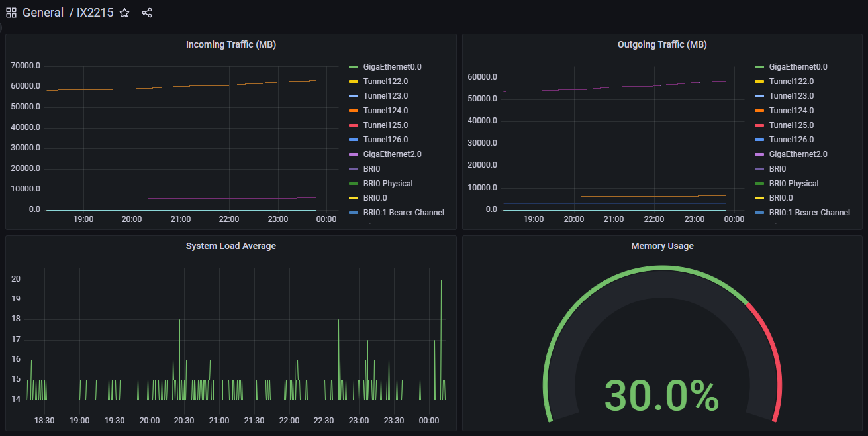The height and width of the screenshot is (436, 868).
Task: Open the Memory Usage panel title menu
Action: coord(661,246)
